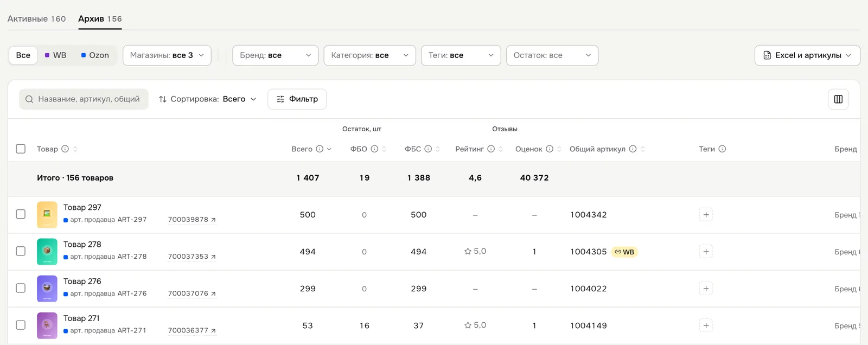This screenshot has width=868, height=345.
Task: Click the Товар 297 thumbnail image
Action: tap(47, 215)
